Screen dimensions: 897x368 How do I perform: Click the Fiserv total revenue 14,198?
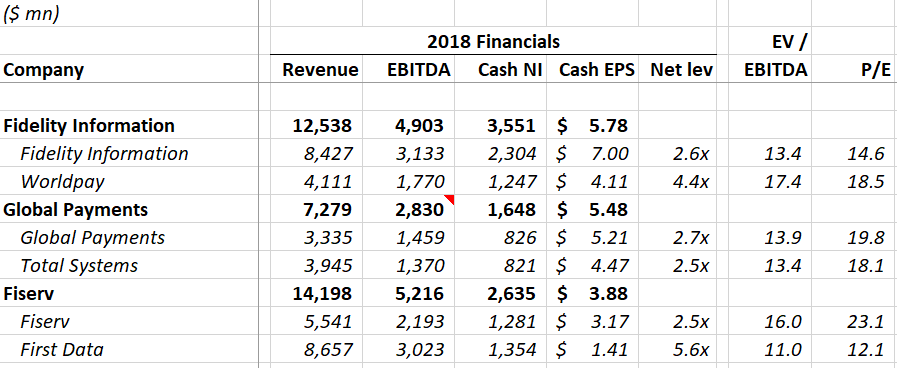click(x=316, y=294)
